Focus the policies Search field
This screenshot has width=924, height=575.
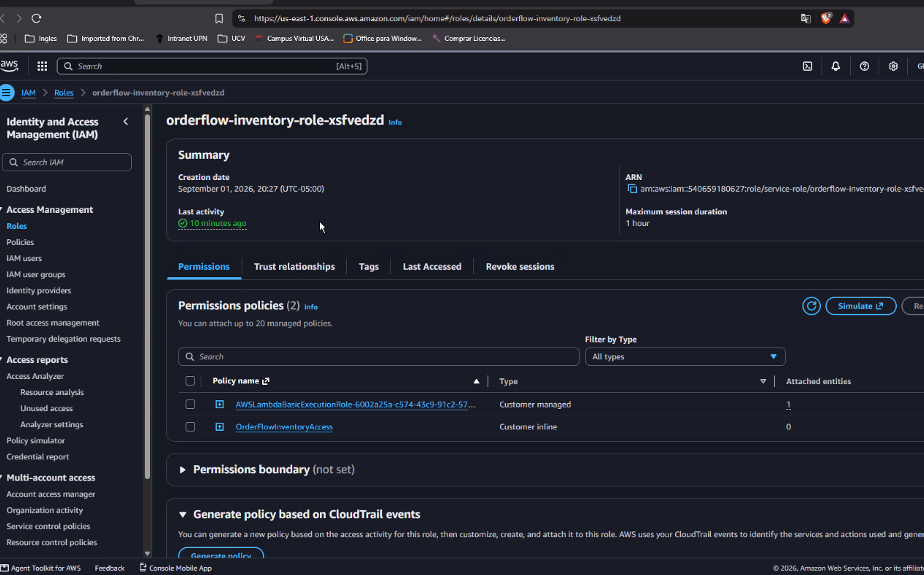[x=379, y=356]
